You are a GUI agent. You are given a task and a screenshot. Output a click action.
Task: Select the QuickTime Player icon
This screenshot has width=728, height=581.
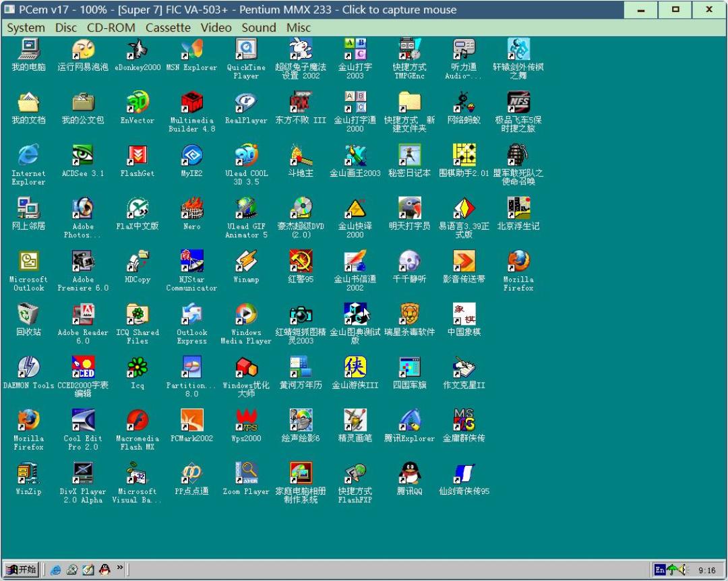click(246, 59)
